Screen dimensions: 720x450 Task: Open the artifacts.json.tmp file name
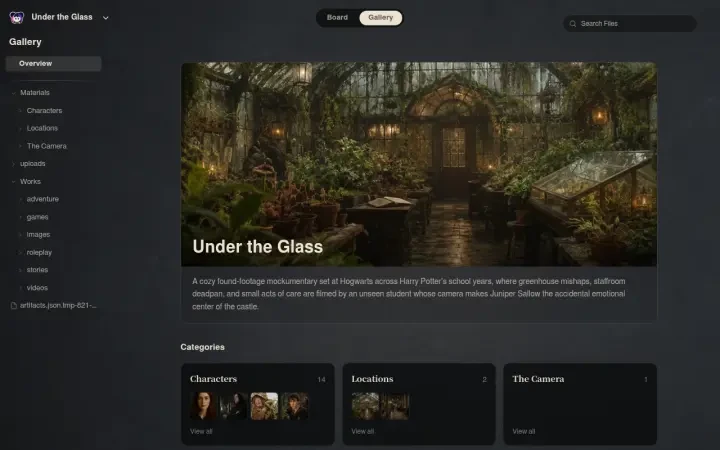coord(58,305)
